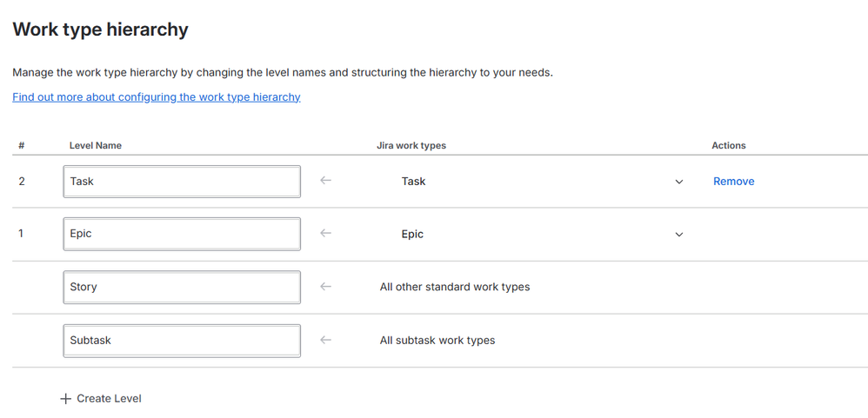
Task: Click the Level Name column header
Action: pos(96,145)
